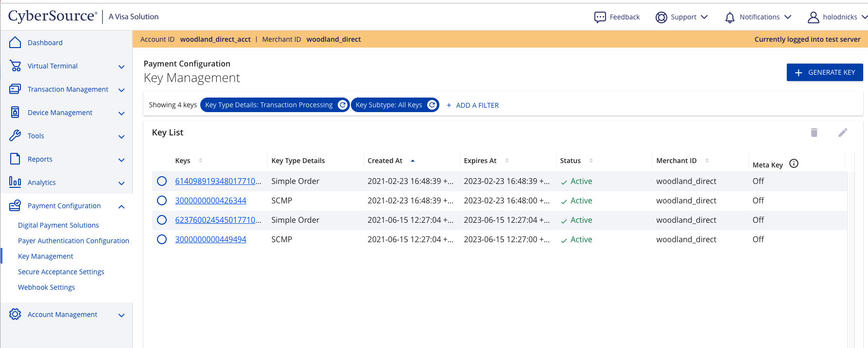Click the Account Management gear icon
The width and height of the screenshot is (868, 348).
[x=15, y=315]
